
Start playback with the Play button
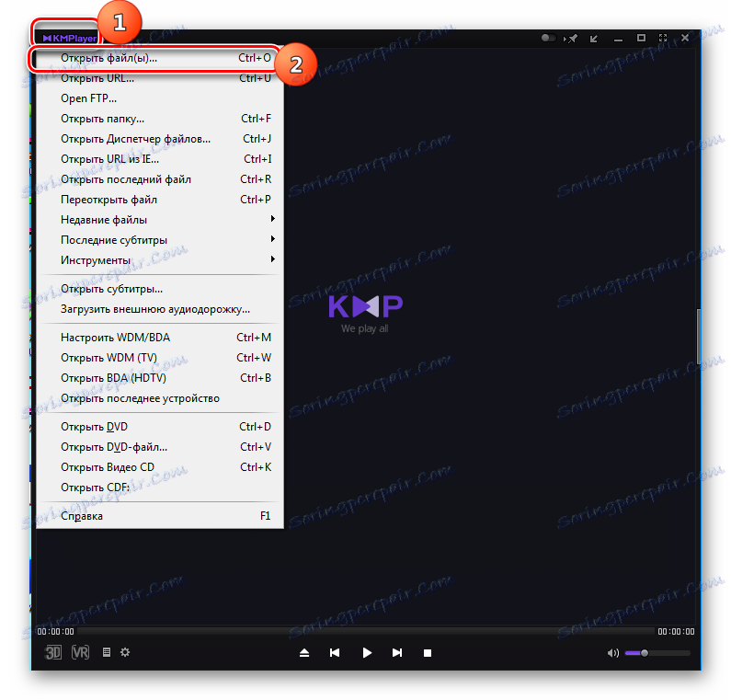pos(367,653)
